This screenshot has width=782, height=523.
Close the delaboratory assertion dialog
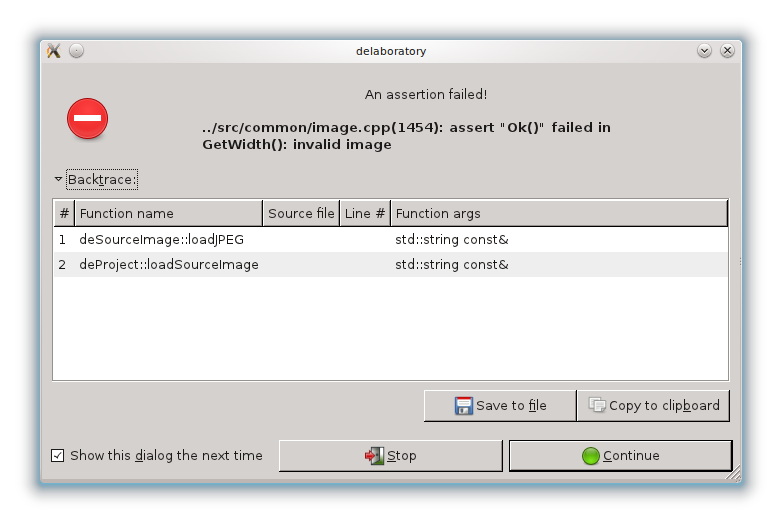pos(727,51)
